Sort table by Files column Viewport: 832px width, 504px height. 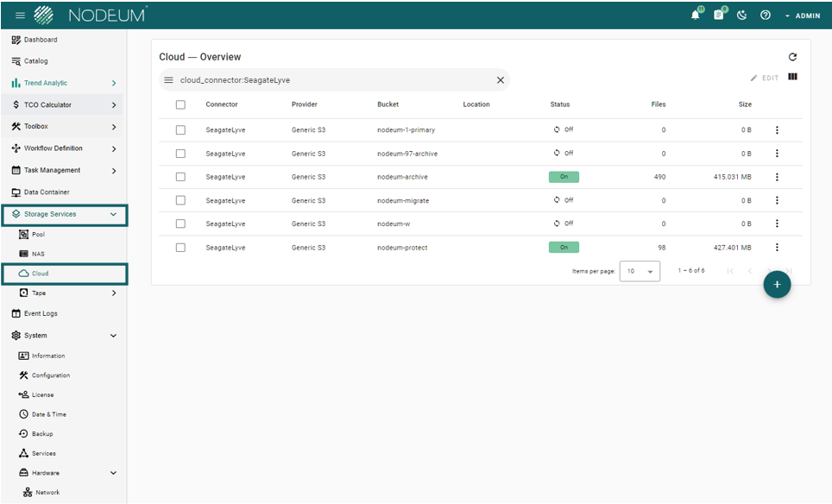(x=659, y=104)
